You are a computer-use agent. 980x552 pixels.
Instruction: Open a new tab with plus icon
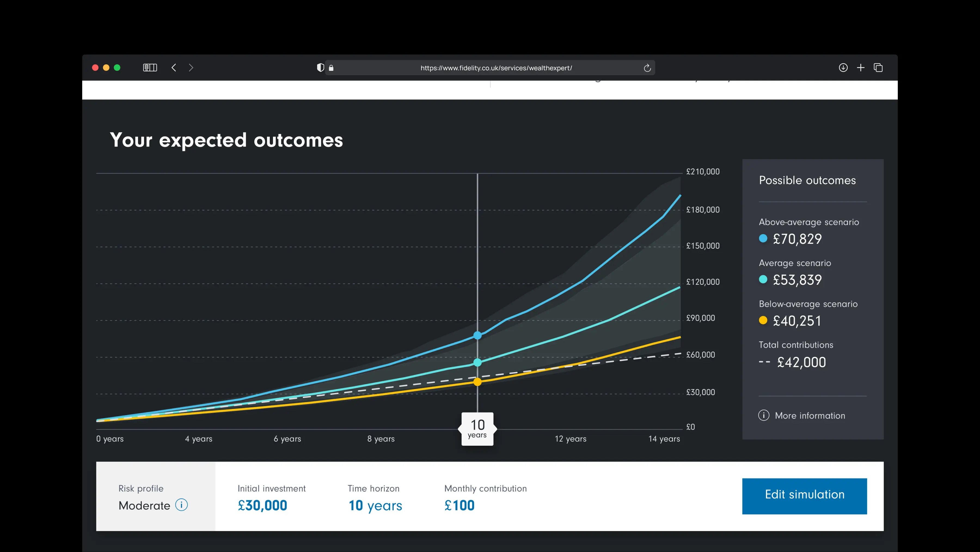(860, 67)
